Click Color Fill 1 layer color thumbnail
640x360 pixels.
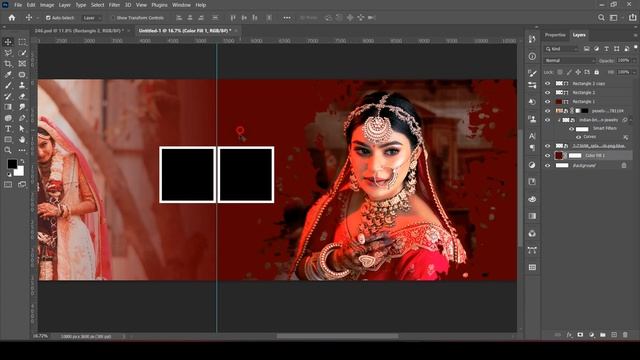(x=559, y=156)
